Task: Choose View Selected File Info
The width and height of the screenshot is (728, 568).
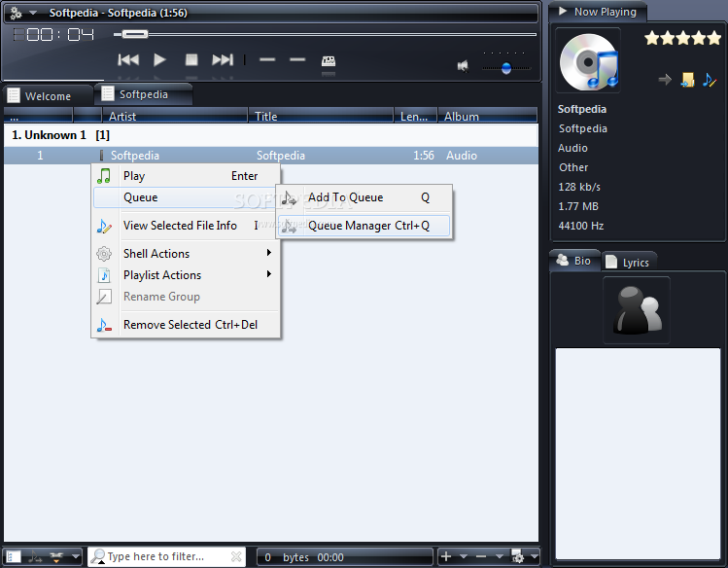Action: click(187, 226)
